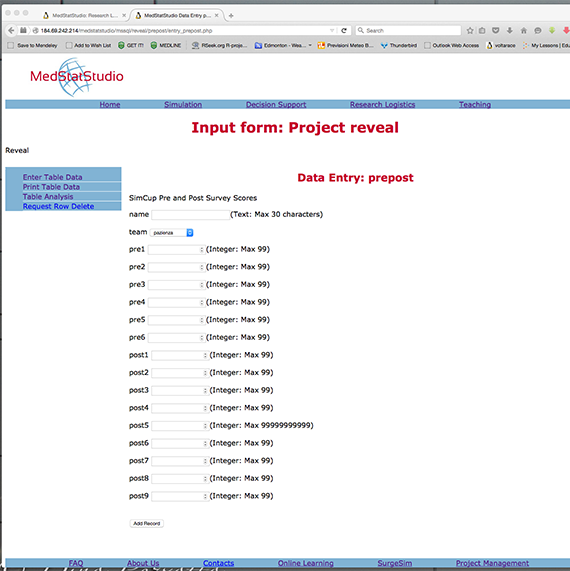Open the Outlook Web Access bookmark

[452, 46]
